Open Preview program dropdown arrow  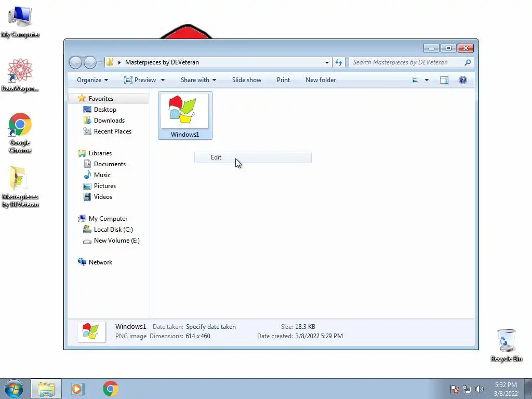tap(163, 80)
